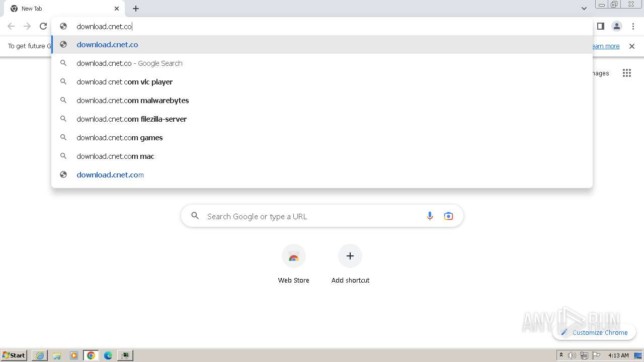Open the tab search dropdown arrow
The height and width of the screenshot is (362, 644).
pos(584,9)
